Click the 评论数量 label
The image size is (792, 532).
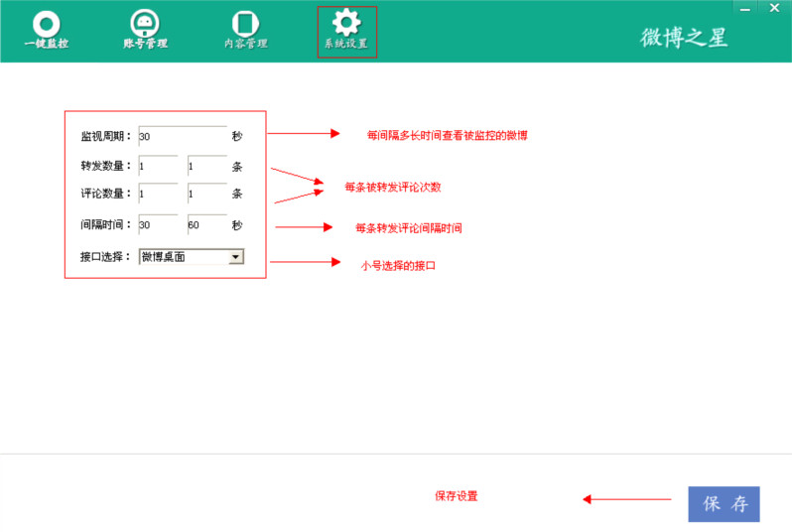coord(105,194)
